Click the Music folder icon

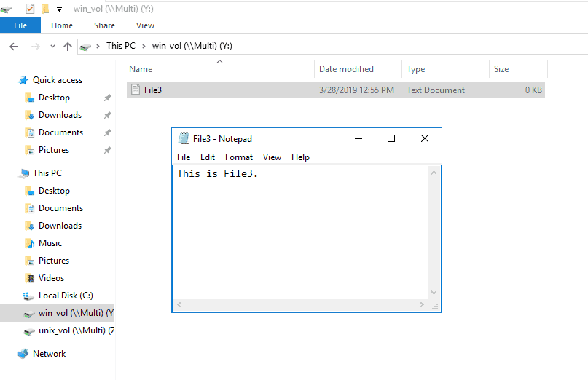tap(30, 243)
